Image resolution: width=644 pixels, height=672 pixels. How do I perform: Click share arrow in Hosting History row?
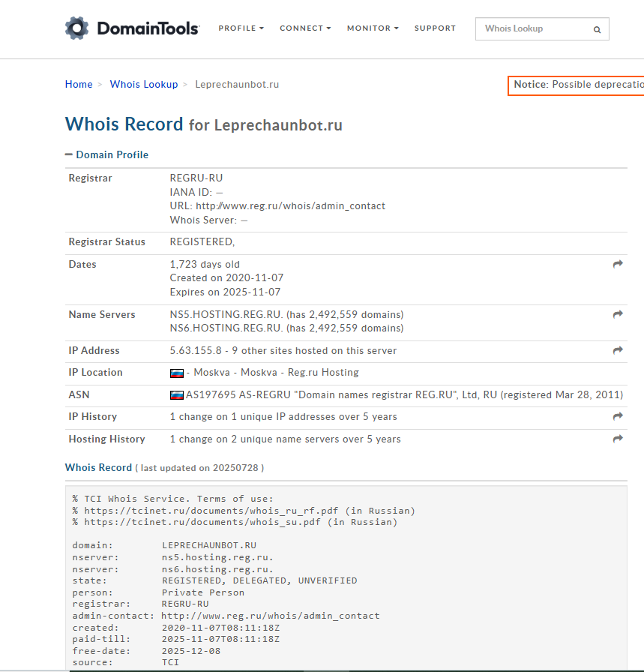pyautogui.click(x=618, y=439)
